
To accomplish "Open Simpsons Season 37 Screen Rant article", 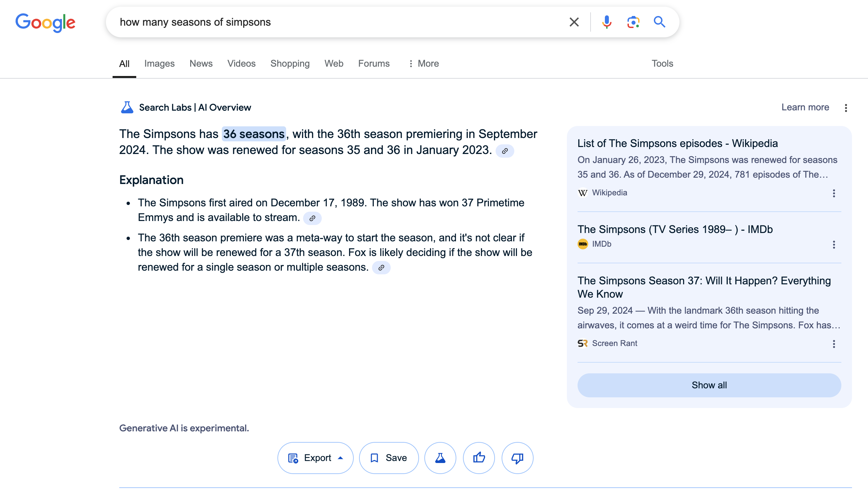I will 703,287.
